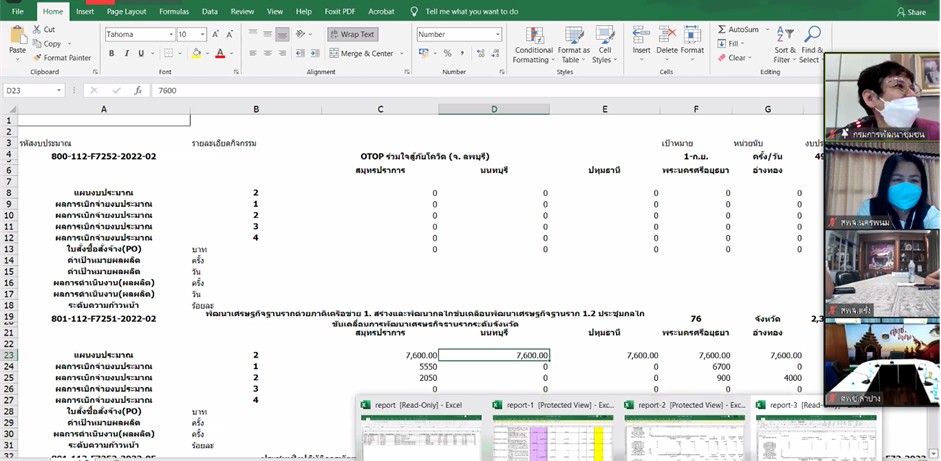Apply align right to the cell
This screenshot has width=941, height=461.
click(x=282, y=53)
